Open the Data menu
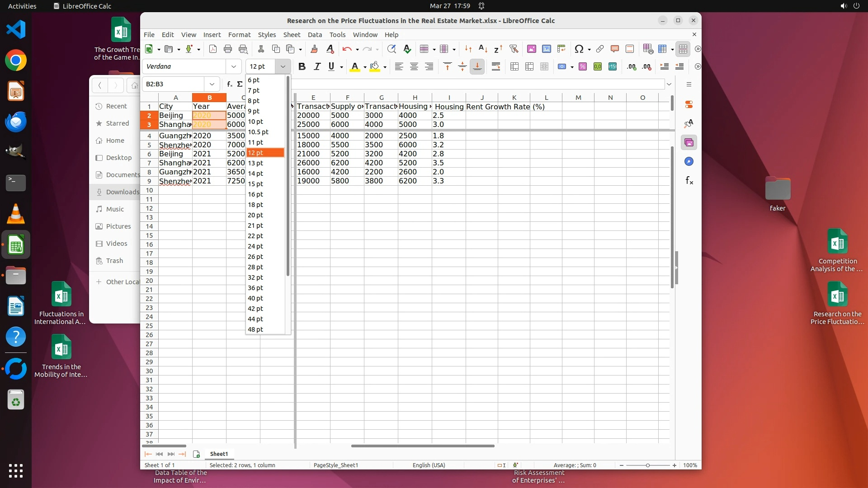Image resolution: width=868 pixels, height=488 pixels. [315, 35]
